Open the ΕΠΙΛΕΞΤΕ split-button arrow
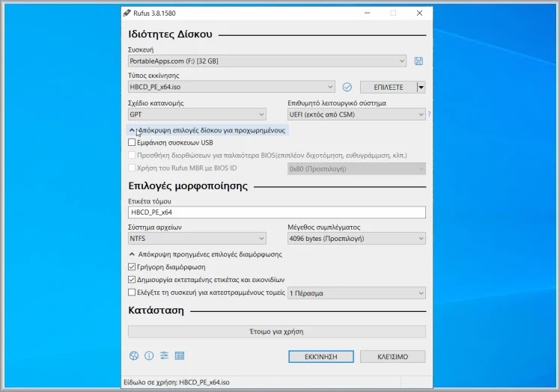 tap(421, 87)
